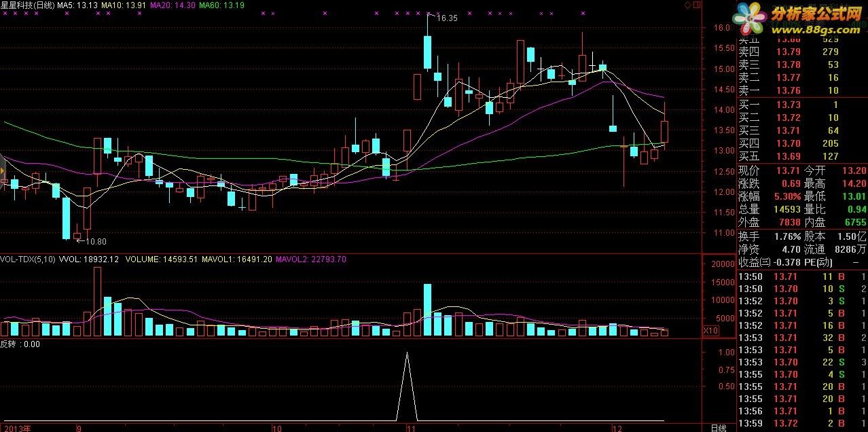Click the 星星科技(日线) chart title
Viewport: 868px width, 432px height.
pyautogui.click(x=27, y=5)
